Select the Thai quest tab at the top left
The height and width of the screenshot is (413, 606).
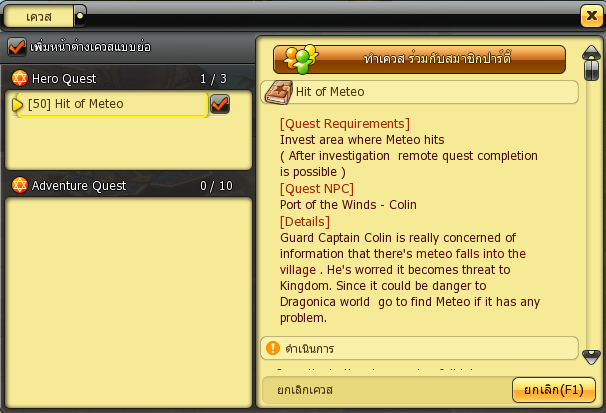pyautogui.click(x=39, y=17)
